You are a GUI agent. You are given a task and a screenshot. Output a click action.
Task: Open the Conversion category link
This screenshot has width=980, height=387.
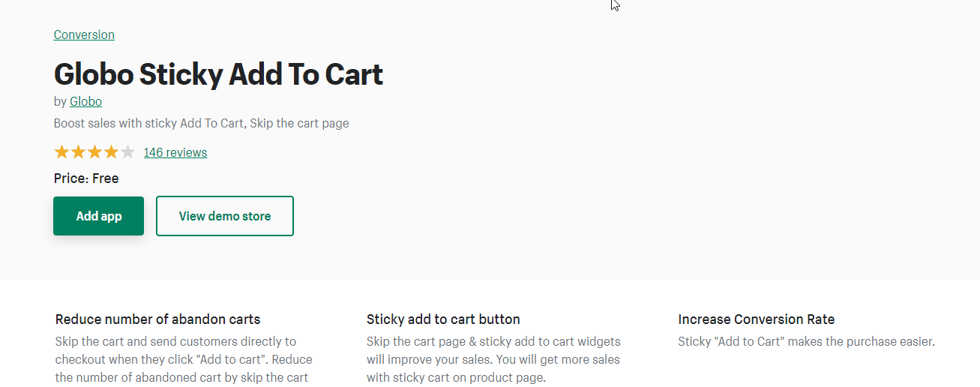[84, 34]
